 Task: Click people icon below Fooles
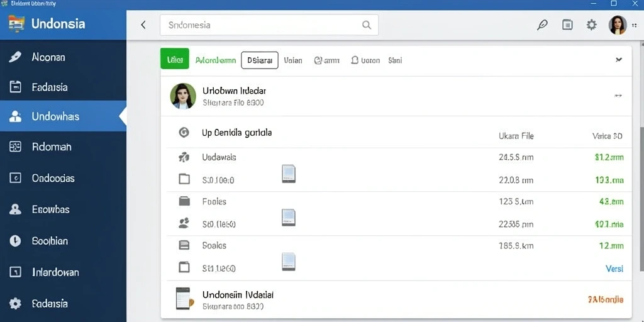(184, 223)
